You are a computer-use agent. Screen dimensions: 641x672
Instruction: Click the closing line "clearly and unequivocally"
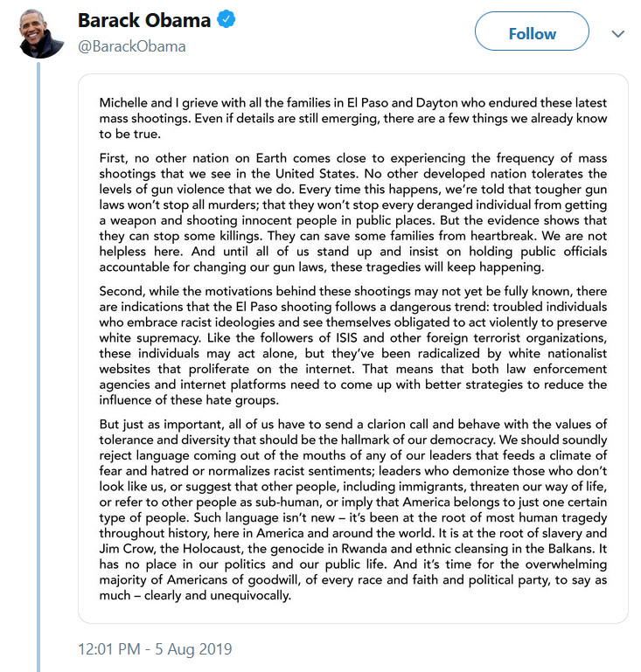tap(218, 595)
